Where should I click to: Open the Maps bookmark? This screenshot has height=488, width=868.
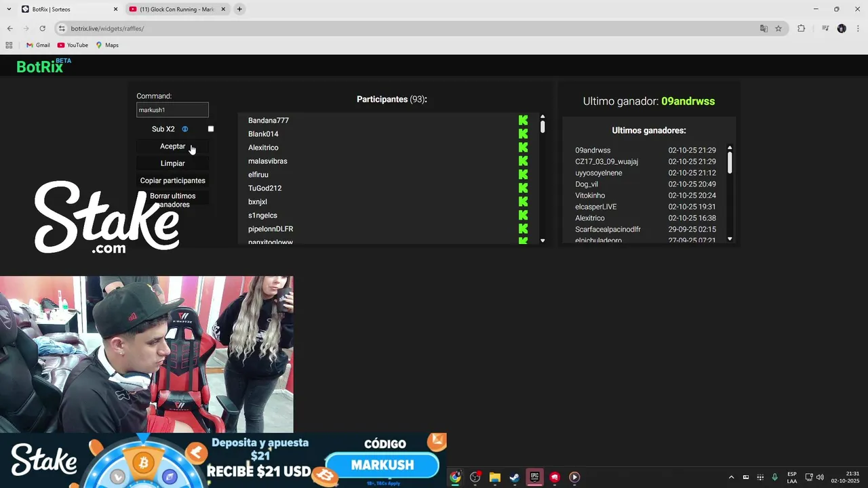pos(107,45)
